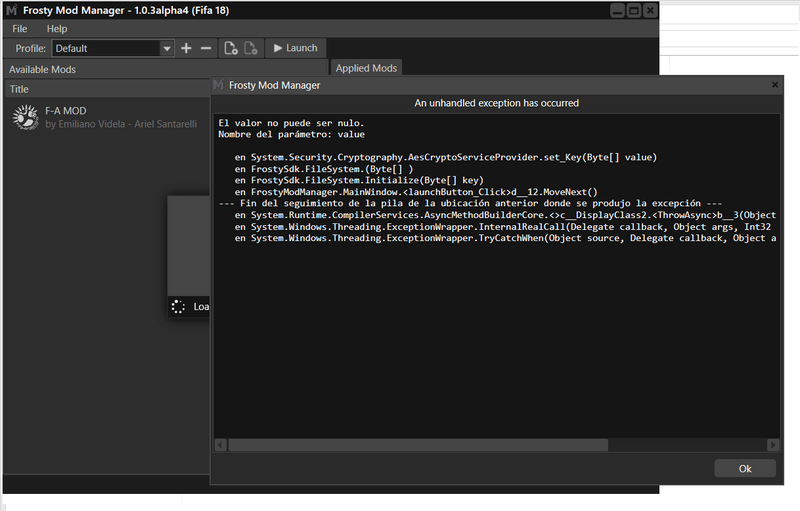Click the FrostySdk.FileSystem.Initialize stack line
The image size is (800, 511).
359,181
